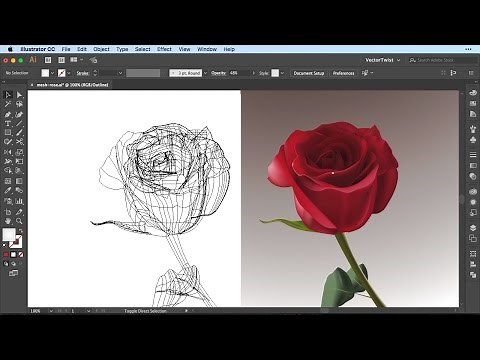Click the Search Adobe Stock field
Image resolution: width=480 pixels, height=360 pixels.
(443, 60)
